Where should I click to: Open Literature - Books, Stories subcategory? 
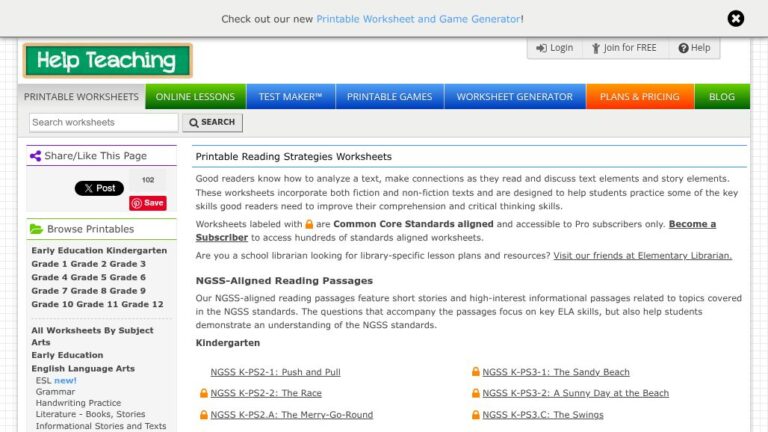tap(90, 414)
